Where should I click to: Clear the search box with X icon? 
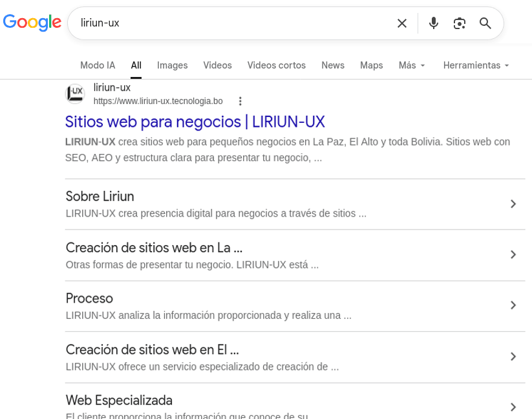402,23
